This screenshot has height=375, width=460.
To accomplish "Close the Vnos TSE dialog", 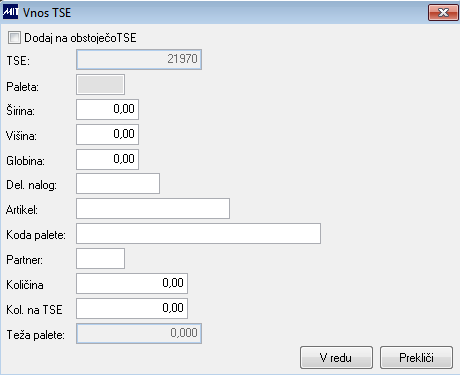I will 443,13.
